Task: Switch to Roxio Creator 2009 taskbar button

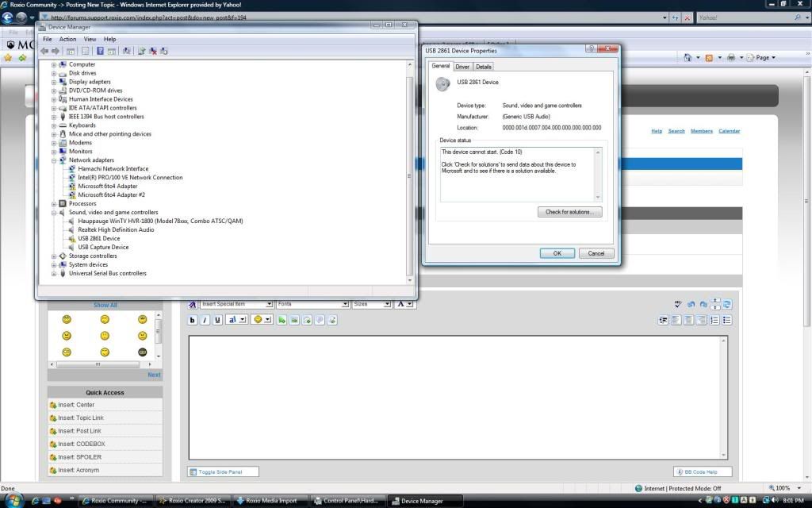Action: pos(193,501)
